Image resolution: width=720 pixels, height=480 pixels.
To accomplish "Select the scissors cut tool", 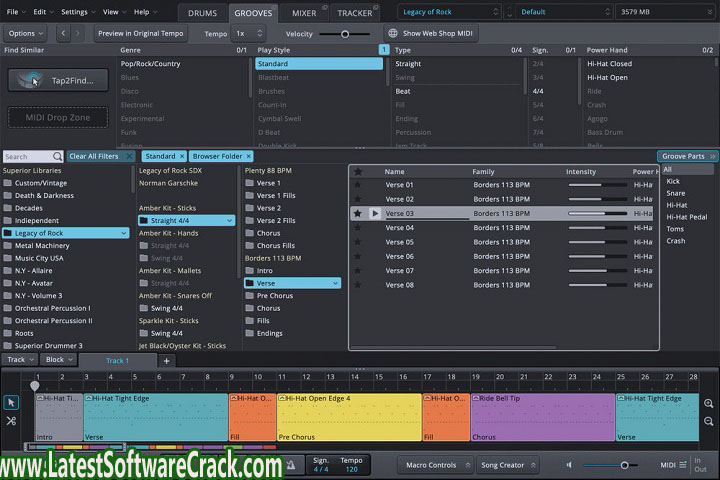I will [11, 421].
